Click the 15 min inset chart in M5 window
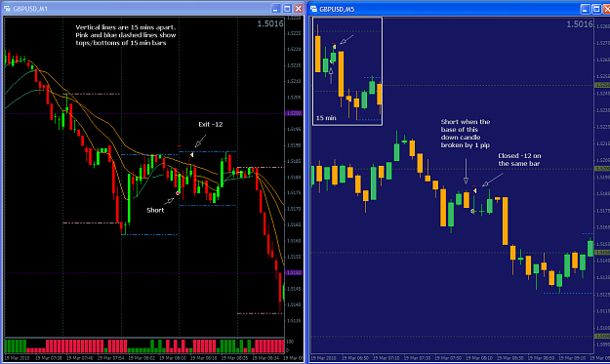610x364 pixels. click(347, 71)
